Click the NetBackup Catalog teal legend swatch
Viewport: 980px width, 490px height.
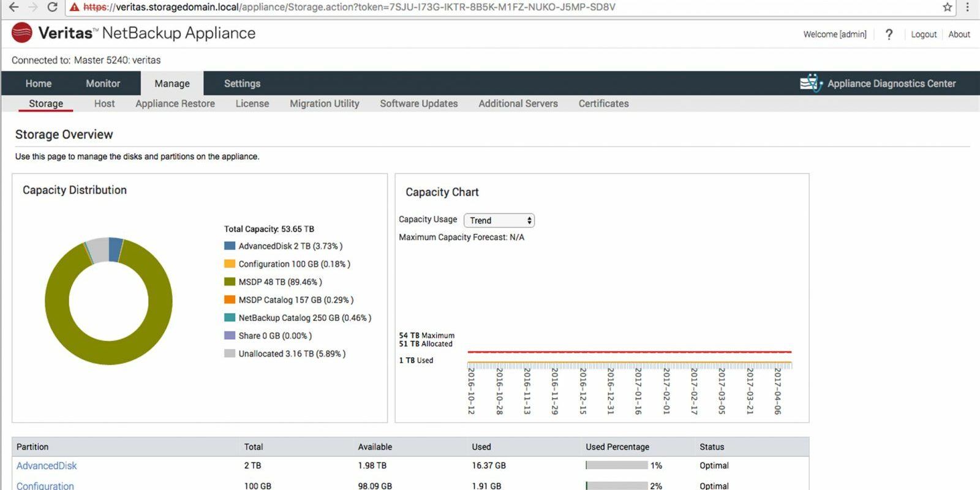[x=230, y=317]
